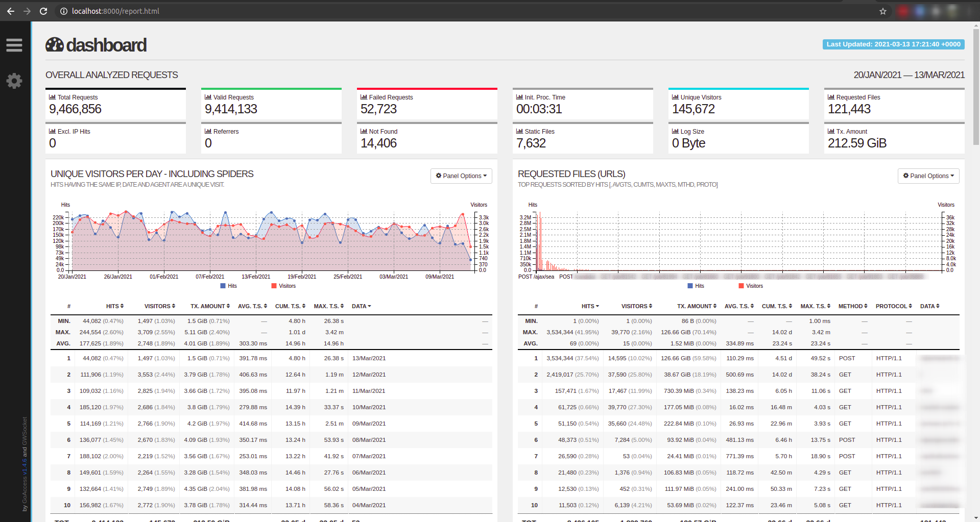
Task: Reload the report page
Action: pos(43,11)
